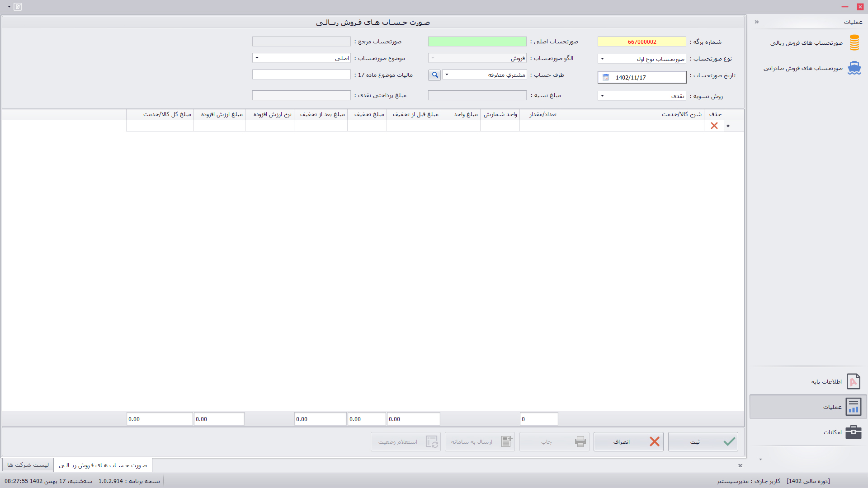Open Rial sales invoices from sidebar coin icon
Image resolution: width=868 pixels, height=488 pixels.
click(x=854, y=43)
